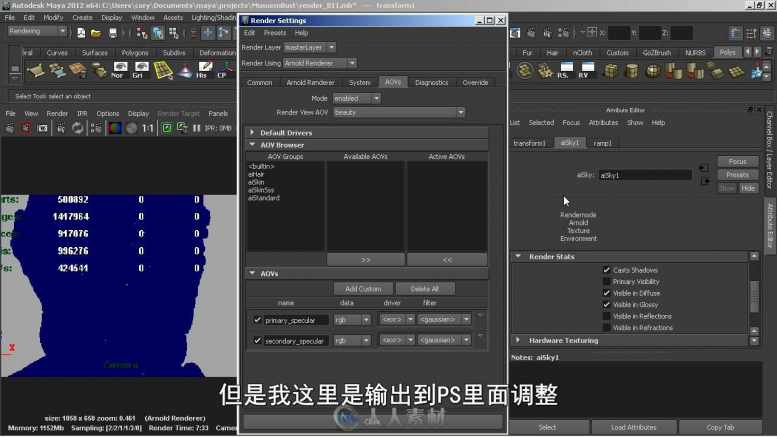Click the Focus button in Attribute Editor

click(x=737, y=162)
